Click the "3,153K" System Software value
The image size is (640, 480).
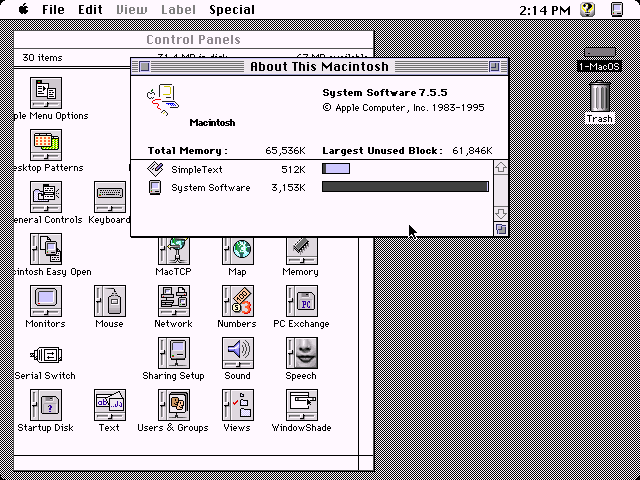coord(288,188)
